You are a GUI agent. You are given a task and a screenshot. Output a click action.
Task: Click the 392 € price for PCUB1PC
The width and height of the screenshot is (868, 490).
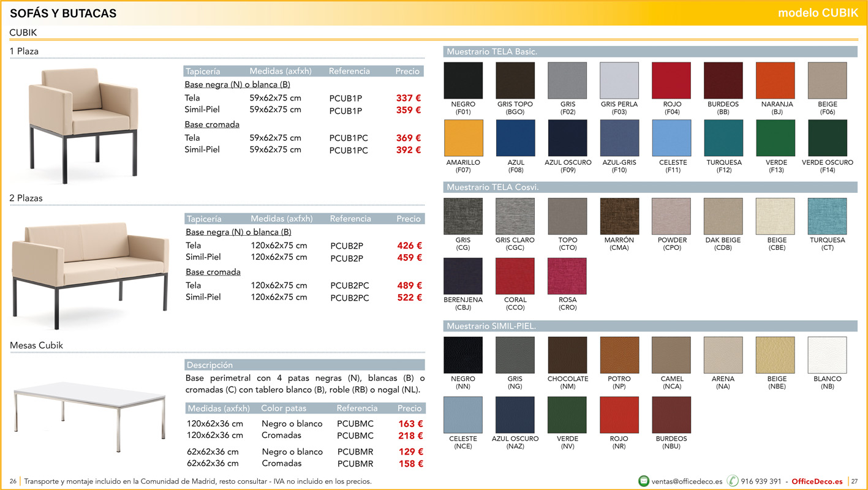tap(408, 150)
